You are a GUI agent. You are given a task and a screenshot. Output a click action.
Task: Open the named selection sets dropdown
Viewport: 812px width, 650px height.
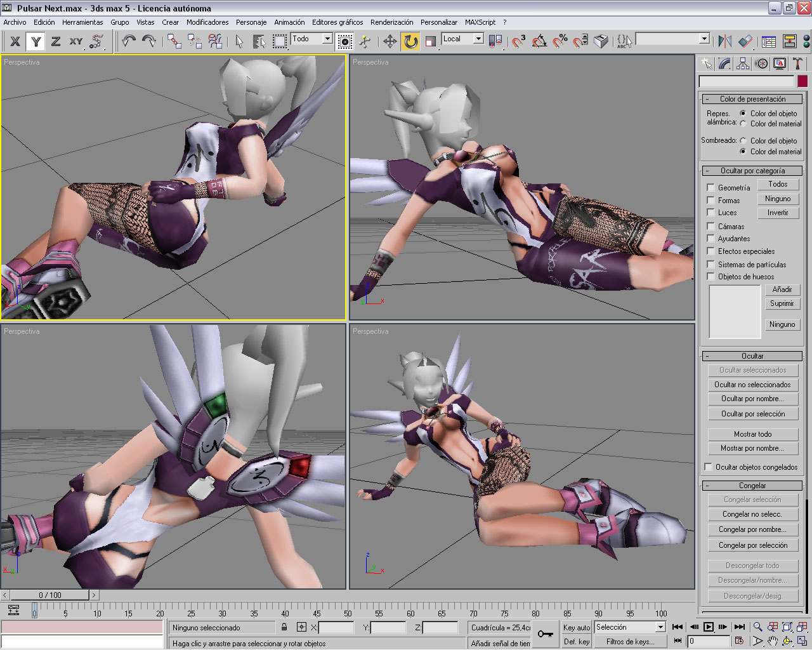coord(704,39)
